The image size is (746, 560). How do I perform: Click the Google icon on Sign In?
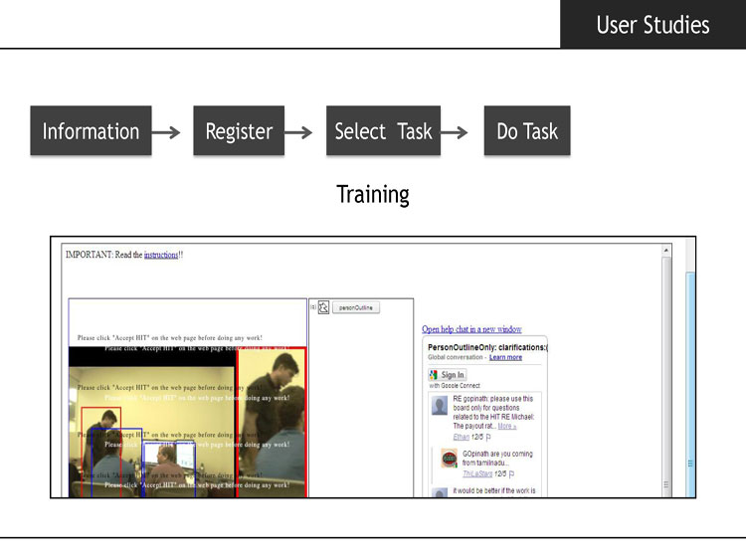pyautogui.click(x=433, y=375)
